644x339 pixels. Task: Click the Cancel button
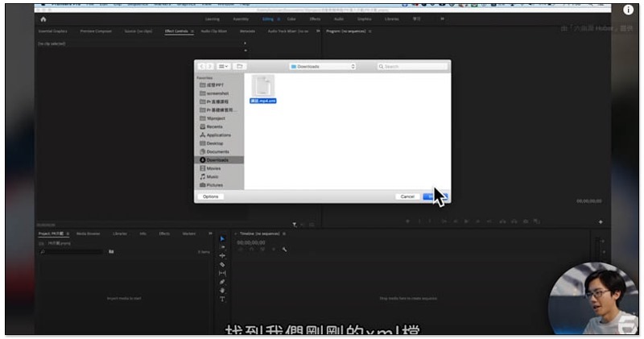click(x=407, y=196)
